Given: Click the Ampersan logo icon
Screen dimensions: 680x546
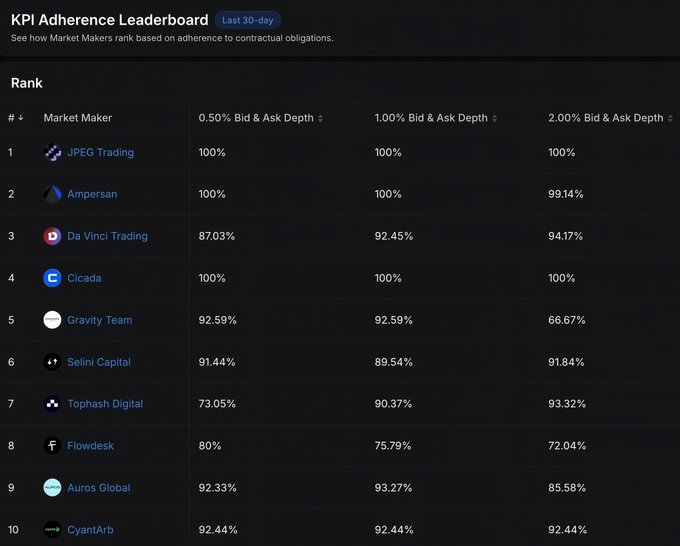Looking at the screenshot, I should [52, 194].
